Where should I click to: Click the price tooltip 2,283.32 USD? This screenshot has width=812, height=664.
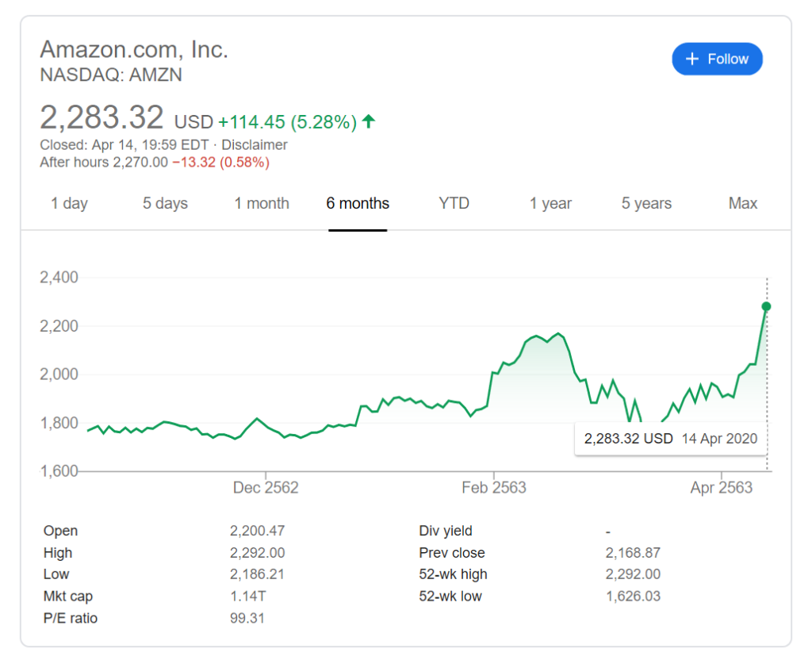628,439
